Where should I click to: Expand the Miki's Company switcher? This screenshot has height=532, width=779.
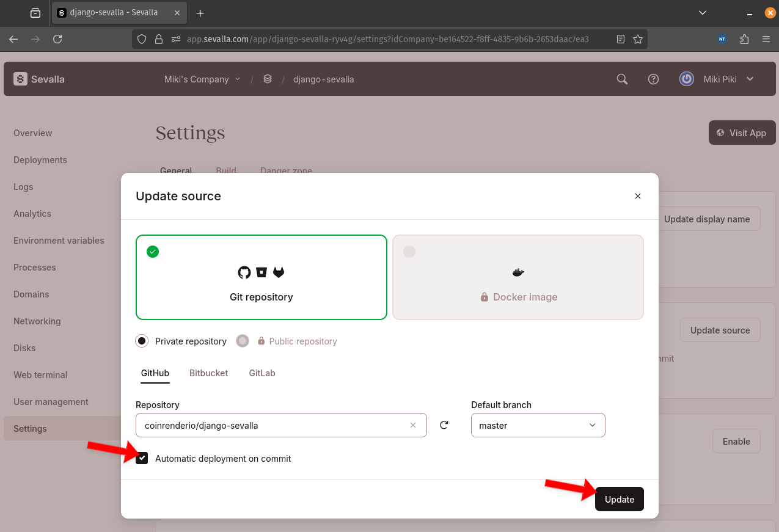(202, 79)
